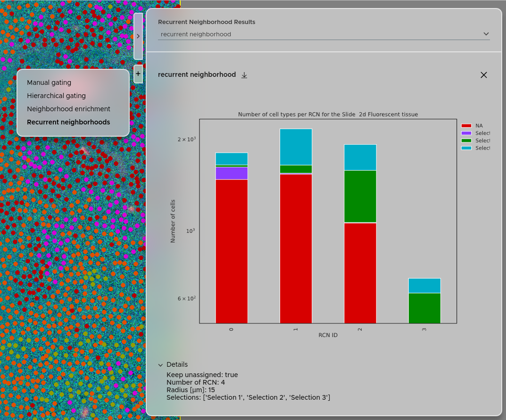
Task: Click the green legend swatch
Action: point(466,140)
